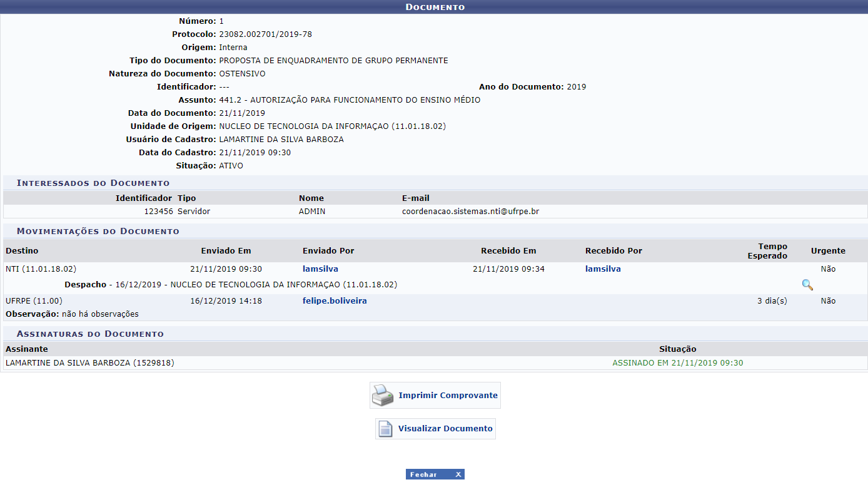Click the Data do Documento value 21/11/2019

pyautogui.click(x=242, y=113)
